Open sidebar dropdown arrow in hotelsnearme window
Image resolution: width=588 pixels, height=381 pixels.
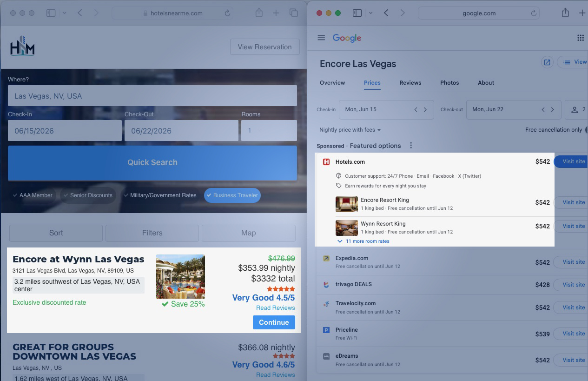pyautogui.click(x=64, y=13)
